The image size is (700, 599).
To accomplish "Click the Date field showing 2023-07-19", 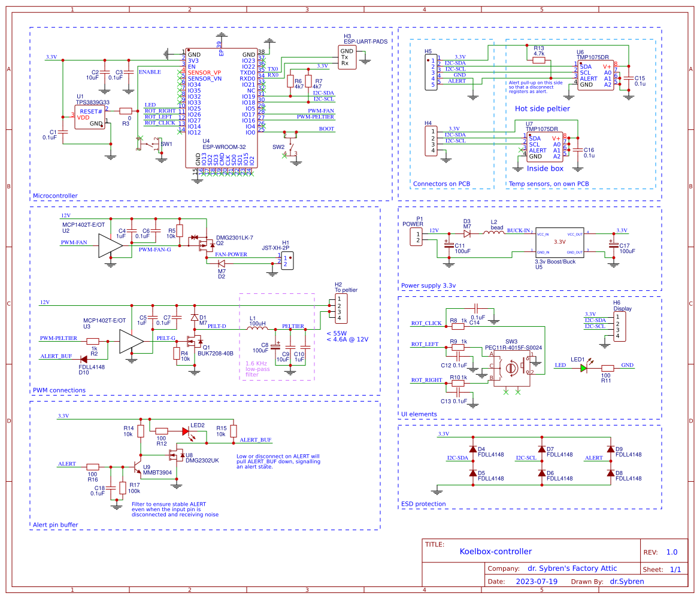I will tap(538, 581).
